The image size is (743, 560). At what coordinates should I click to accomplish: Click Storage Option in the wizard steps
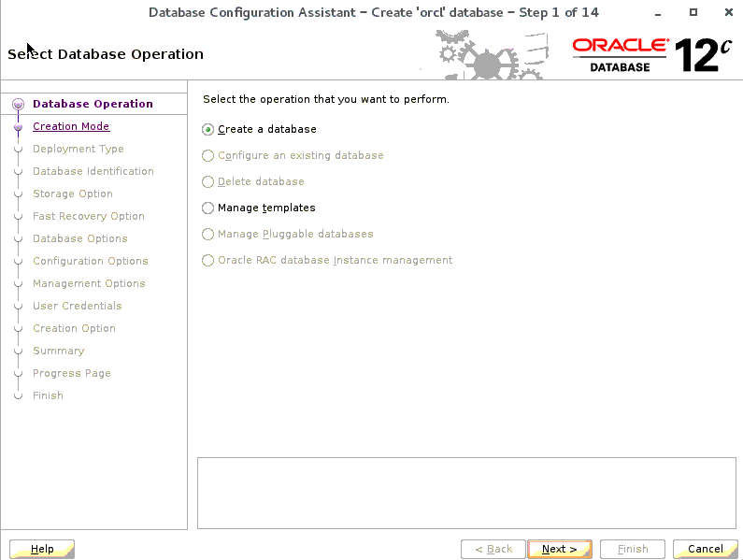click(x=72, y=194)
